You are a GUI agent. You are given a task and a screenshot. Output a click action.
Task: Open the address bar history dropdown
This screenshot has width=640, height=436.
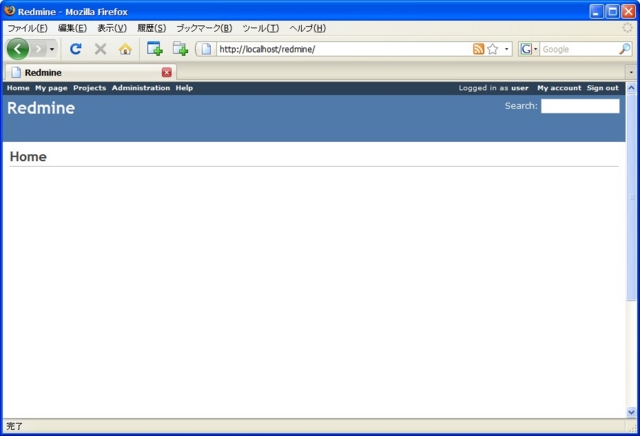[507, 49]
